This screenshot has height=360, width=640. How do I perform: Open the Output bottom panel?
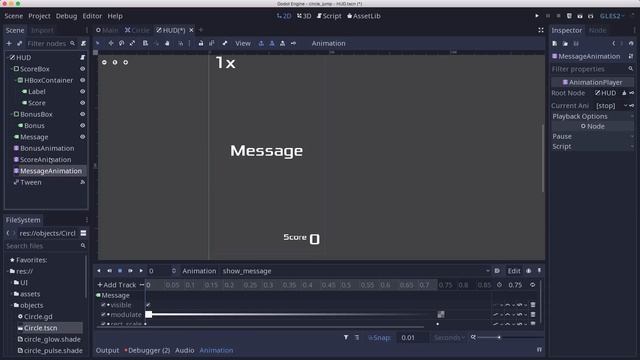point(107,350)
